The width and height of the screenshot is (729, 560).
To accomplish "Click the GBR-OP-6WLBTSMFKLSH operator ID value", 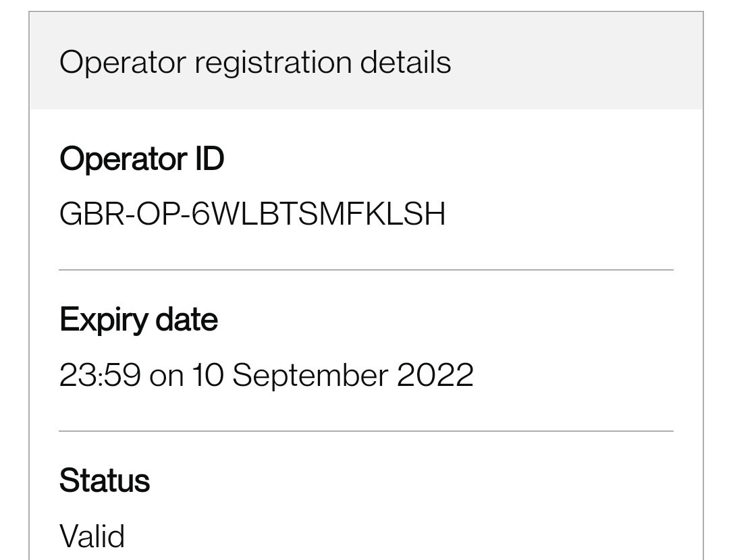I will coord(252,214).
